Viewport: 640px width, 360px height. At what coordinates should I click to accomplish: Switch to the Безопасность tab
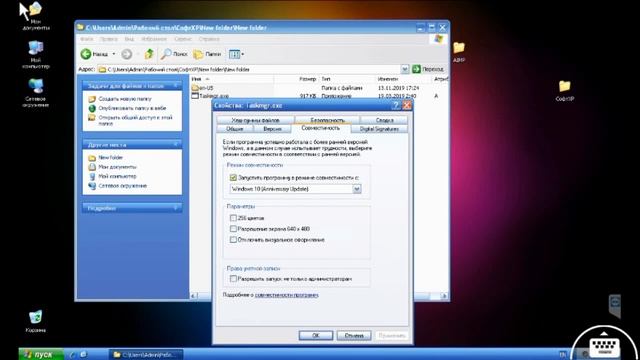(327, 120)
